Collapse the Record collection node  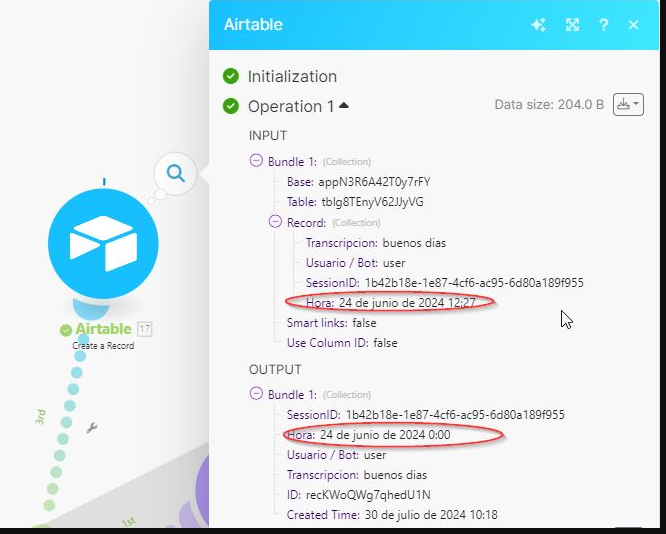click(275, 221)
